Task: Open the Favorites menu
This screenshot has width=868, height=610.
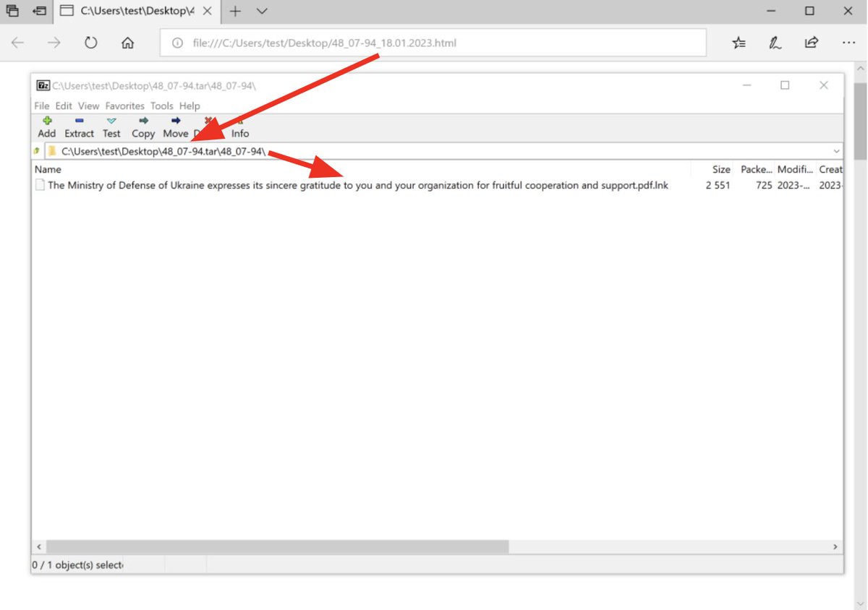Action: (x=124, y=106)
